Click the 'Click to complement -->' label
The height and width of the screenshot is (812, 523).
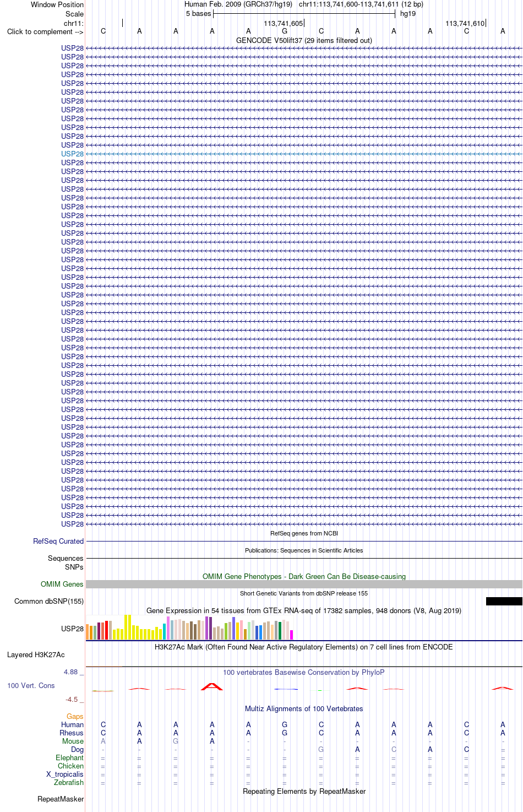(x=45, y=31)
